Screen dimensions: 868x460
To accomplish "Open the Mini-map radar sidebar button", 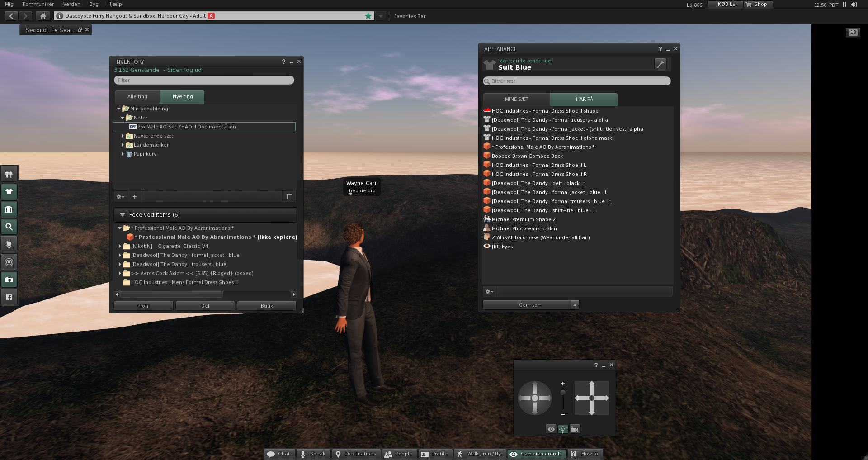I will tap(9, 262).
